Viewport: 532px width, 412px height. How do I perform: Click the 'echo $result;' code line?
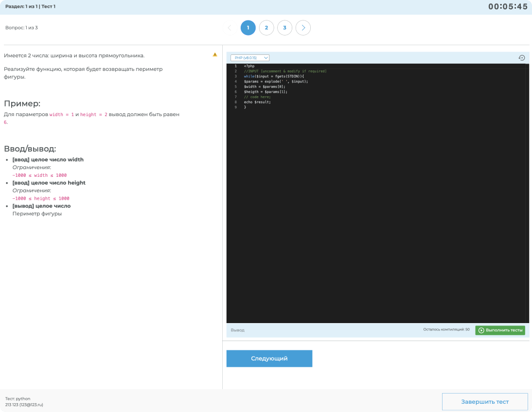point(257,102)
